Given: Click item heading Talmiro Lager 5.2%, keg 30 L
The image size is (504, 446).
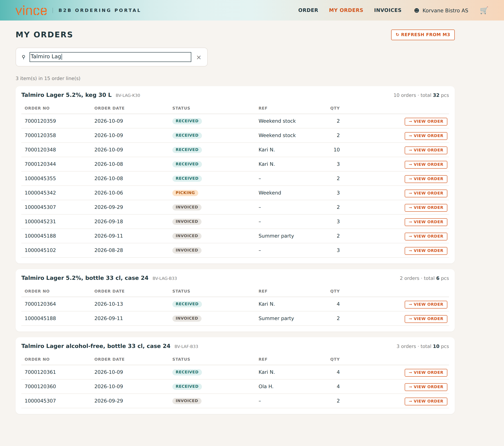Looking at the screenshot, I should point(66,95).
